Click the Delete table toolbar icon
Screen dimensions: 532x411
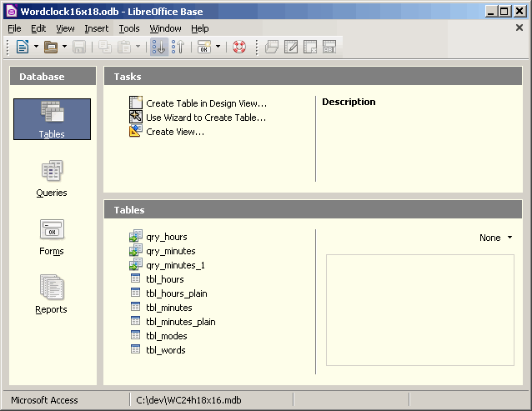point(310,47)
